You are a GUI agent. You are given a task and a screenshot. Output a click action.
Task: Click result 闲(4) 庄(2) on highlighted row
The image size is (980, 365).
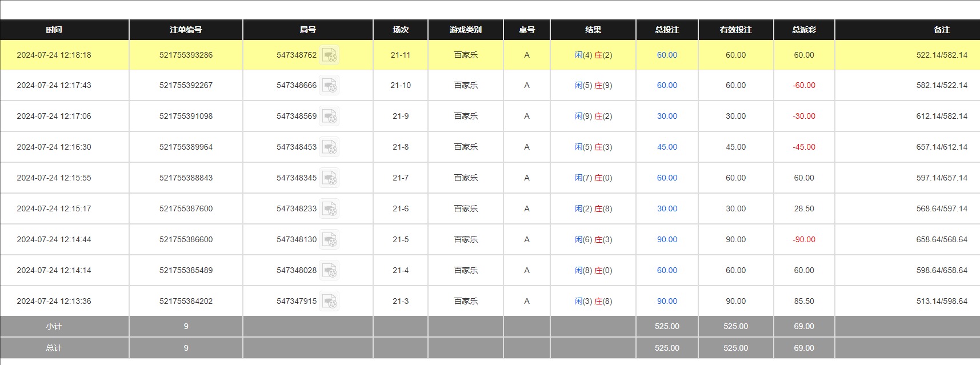coord(593,55)
